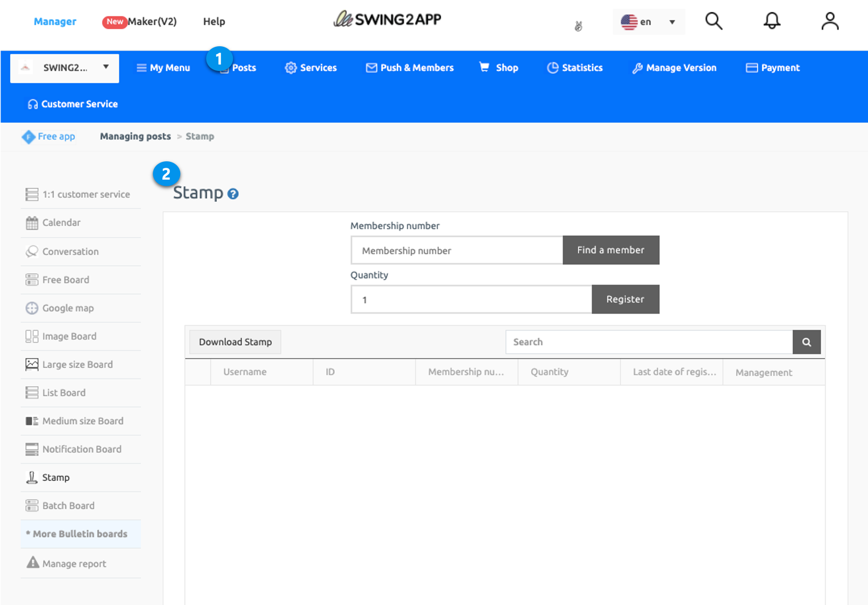
Task: Open the Services menu
Action: (x=311, y=68)
